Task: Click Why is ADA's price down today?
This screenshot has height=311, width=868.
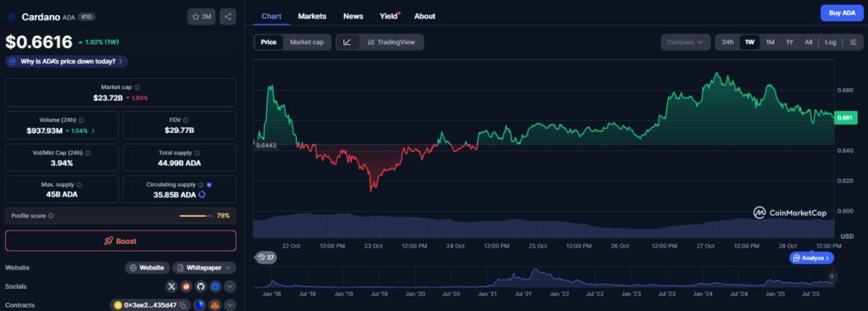Action: pos(67,61)
